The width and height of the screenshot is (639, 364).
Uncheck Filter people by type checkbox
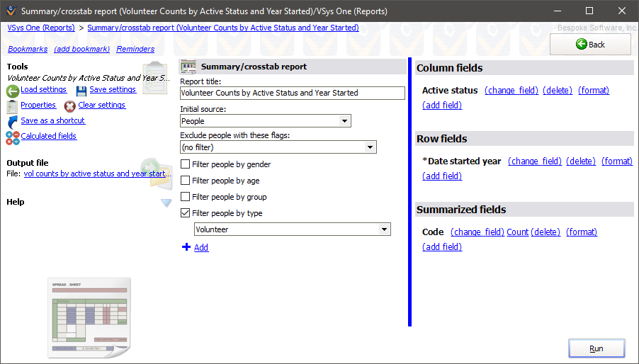(185, 213)
